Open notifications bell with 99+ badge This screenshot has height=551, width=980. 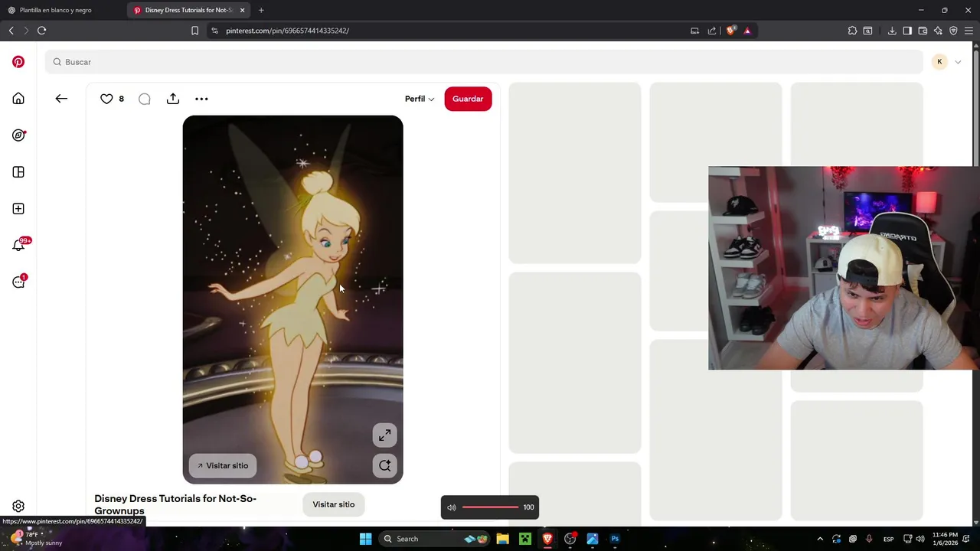[18, 245]
